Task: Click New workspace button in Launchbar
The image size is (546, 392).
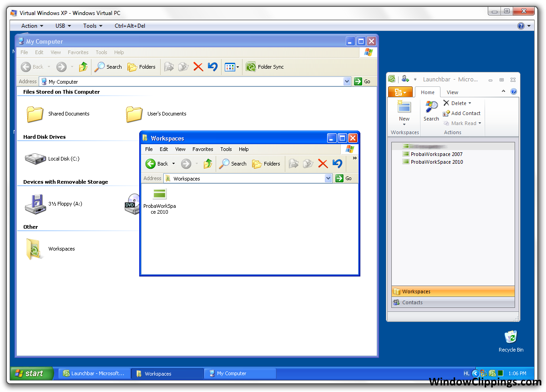Action: pos(404,113)
